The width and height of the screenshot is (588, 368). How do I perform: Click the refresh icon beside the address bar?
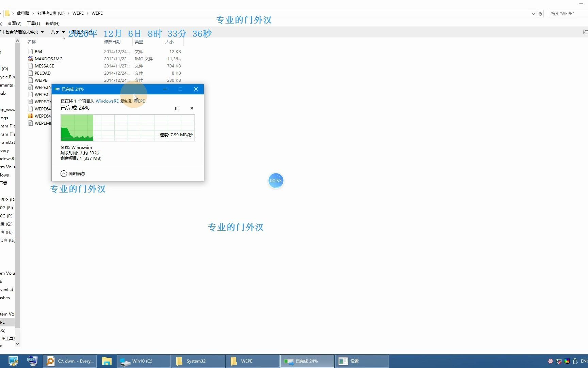click(x=541, y=13)
